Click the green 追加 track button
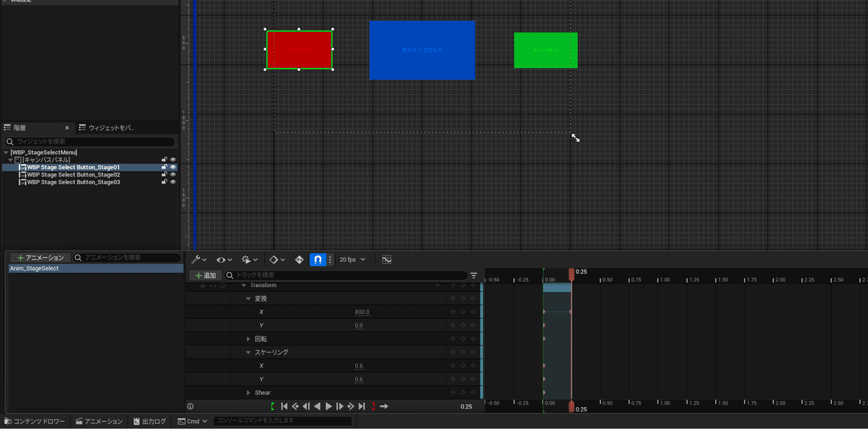The height and width of the screenshot is (429, 868). pyautogui.click(x=205, y=276)
